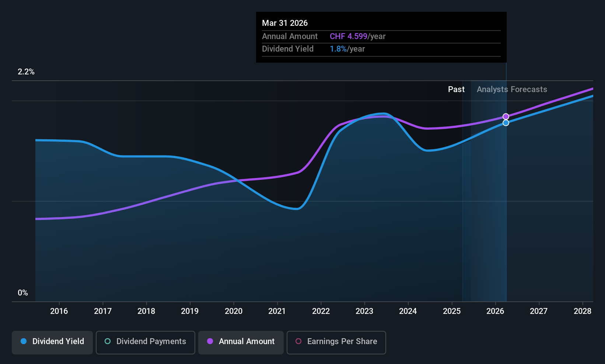Click the 2018 x-axis label
The image size is (605, 364).
tap(146, 311)
